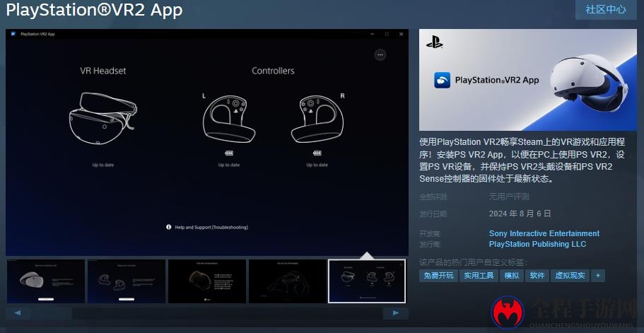
Task: Select the first headset welcome thumbnail
Action: [45, 281]
